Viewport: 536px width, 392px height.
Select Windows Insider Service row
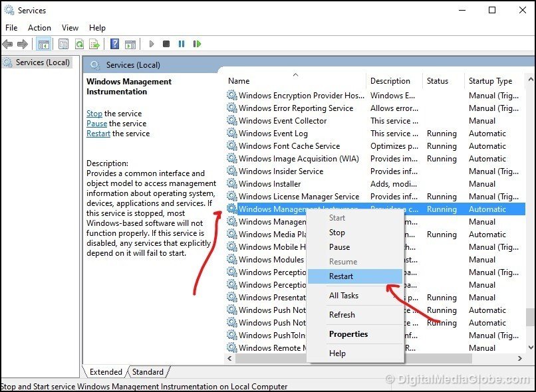pyautogui.click(x=375, y=171)
